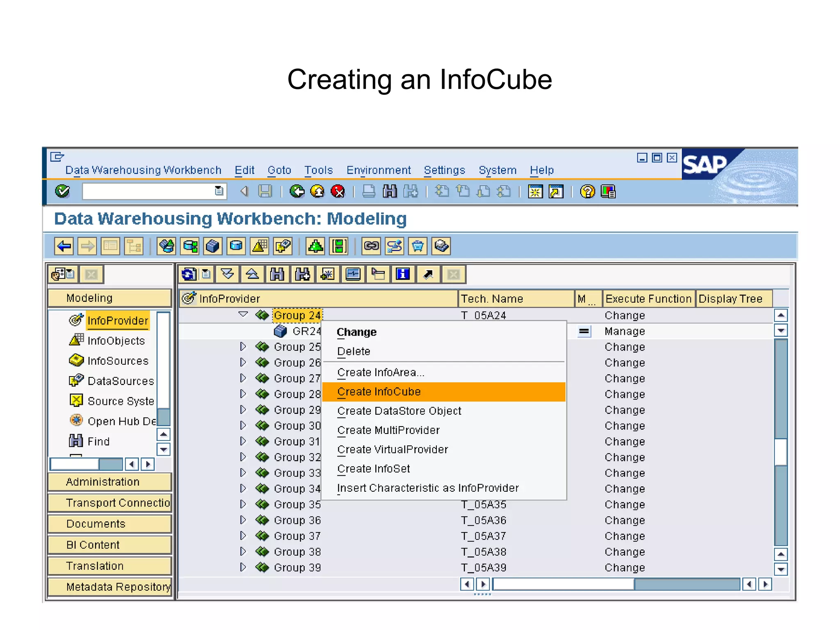The image size is (840, 630).
Task: Choose Create MultiProvider in context menu
Action: click(x=388, y=430)
